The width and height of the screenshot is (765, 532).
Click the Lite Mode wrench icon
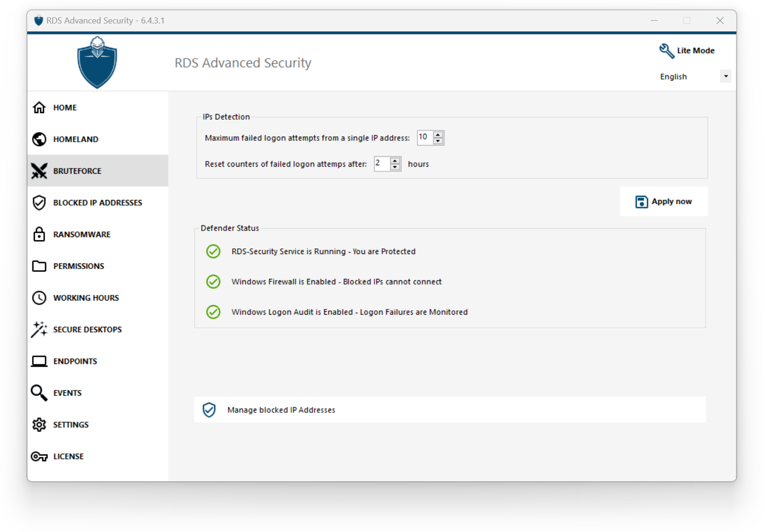[x=666, y=51]
